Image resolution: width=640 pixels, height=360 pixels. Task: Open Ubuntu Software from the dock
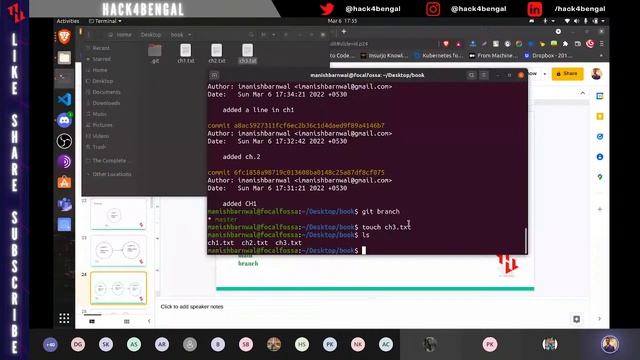(64, 182)
